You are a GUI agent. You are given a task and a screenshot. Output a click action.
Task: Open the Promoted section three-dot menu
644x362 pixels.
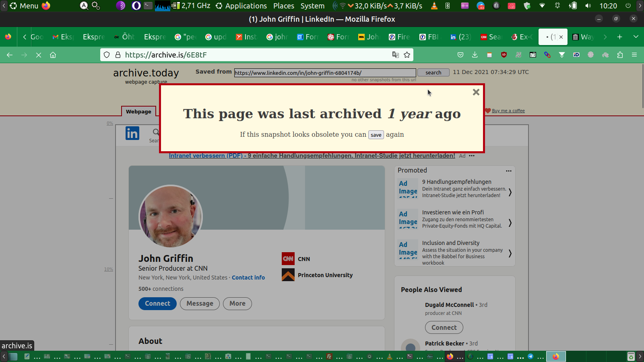point(509,171)
